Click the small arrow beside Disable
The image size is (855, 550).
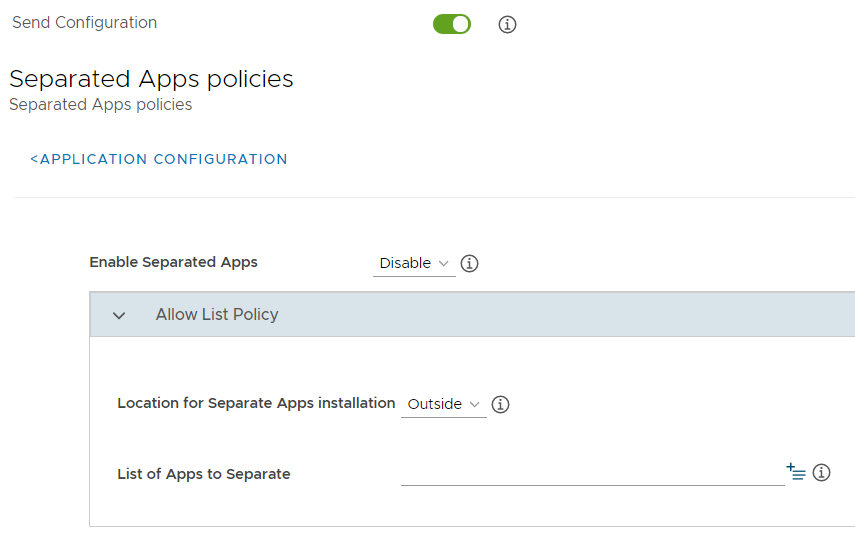(x=444, y=263)
